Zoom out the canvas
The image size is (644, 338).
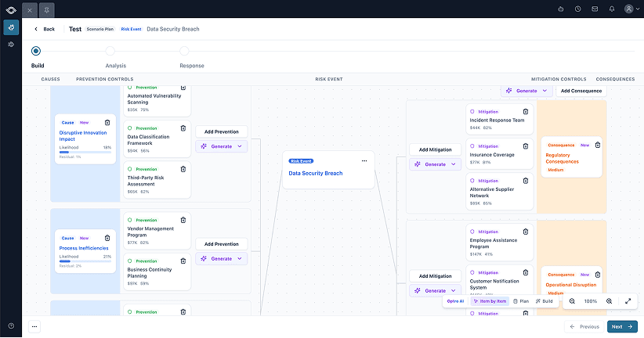572,301
